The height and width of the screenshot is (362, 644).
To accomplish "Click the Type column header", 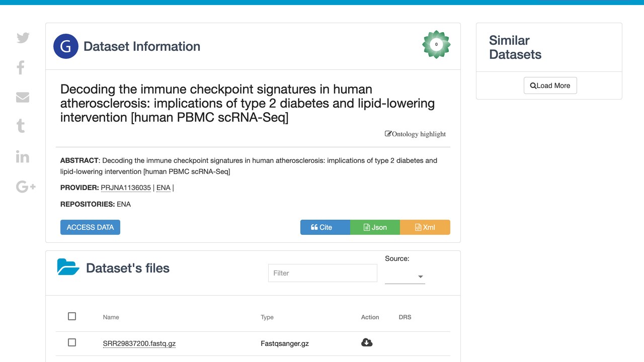I will pyautogui.click(x=267, y=317).
